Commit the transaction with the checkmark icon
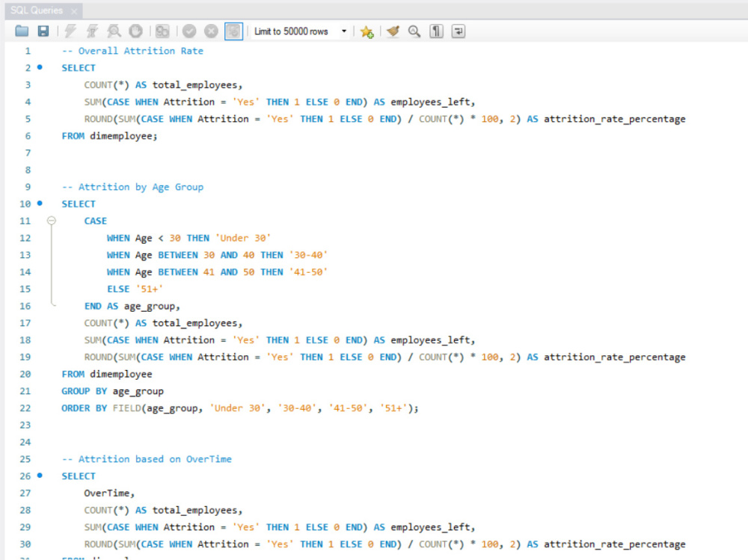Screen dimensions: 748x560 189,31
